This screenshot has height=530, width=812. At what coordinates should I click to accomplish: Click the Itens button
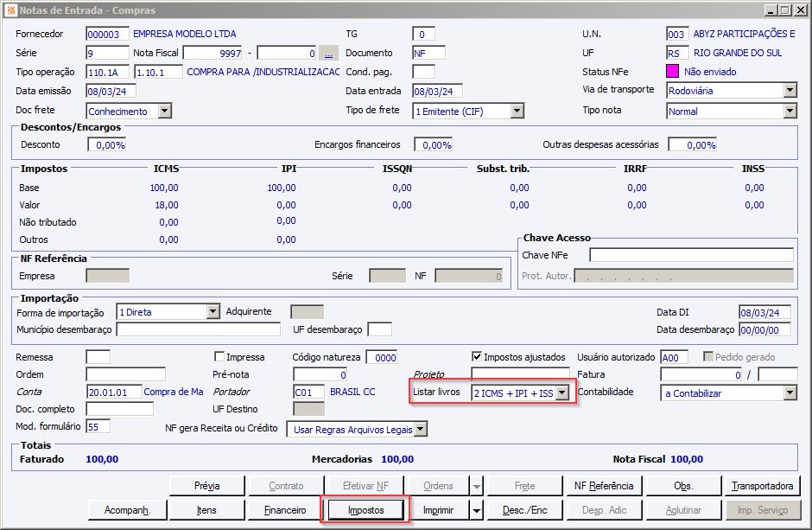[206, 510]
